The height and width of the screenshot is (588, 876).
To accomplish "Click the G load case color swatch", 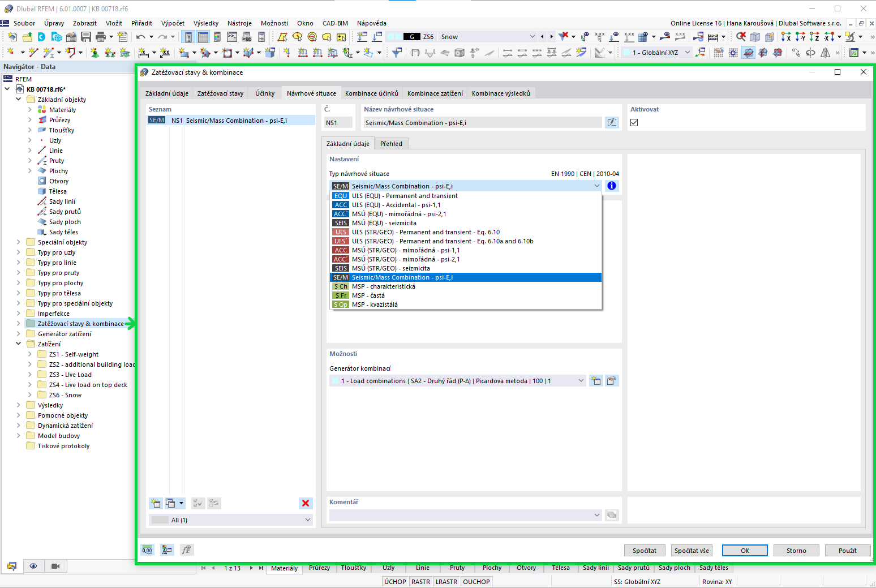I will 411,37.
